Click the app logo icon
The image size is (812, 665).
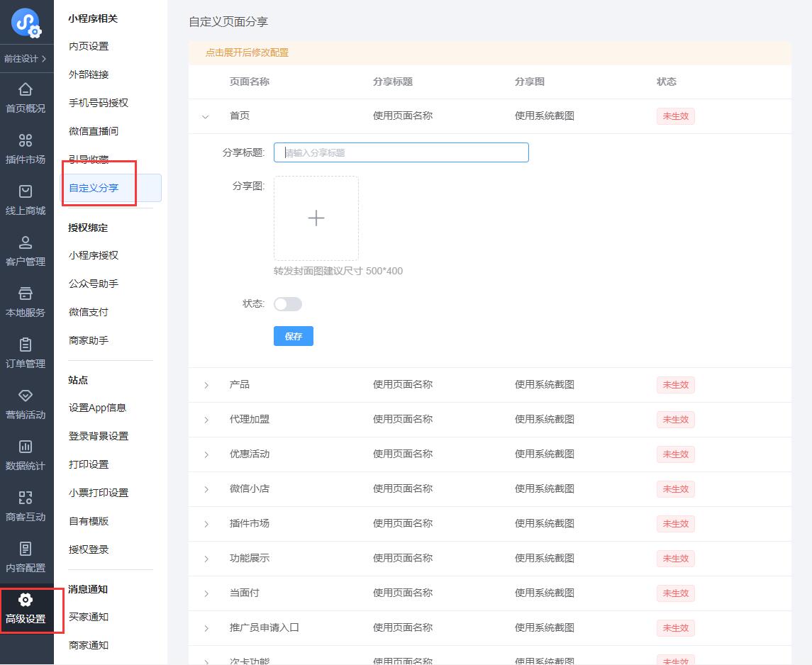[26, 23]
